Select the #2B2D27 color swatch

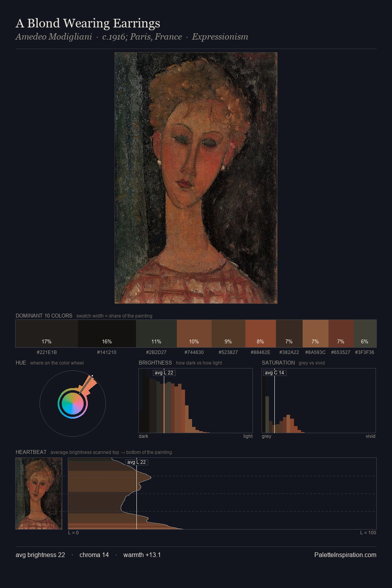[156, 334]
